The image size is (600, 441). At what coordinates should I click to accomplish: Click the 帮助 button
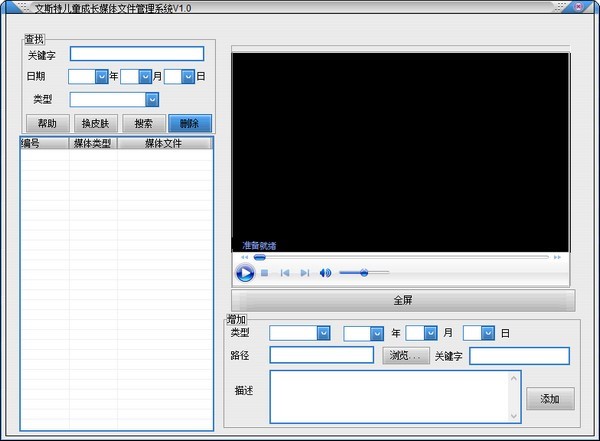click(47, 124)
